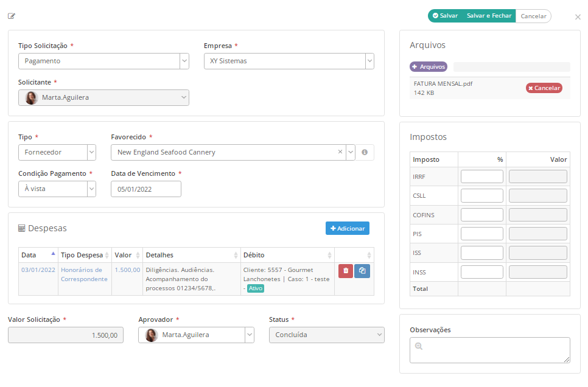Close the form with the X icon
The image size is (588, 387).
coord(578,17)
